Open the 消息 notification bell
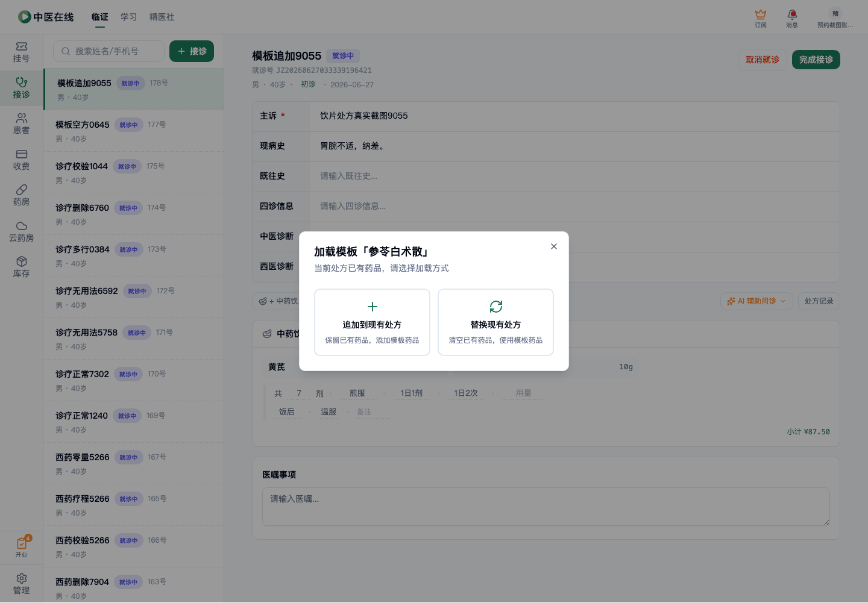Image resolution: width=868 pixels, height=603 pixels. 792,14
